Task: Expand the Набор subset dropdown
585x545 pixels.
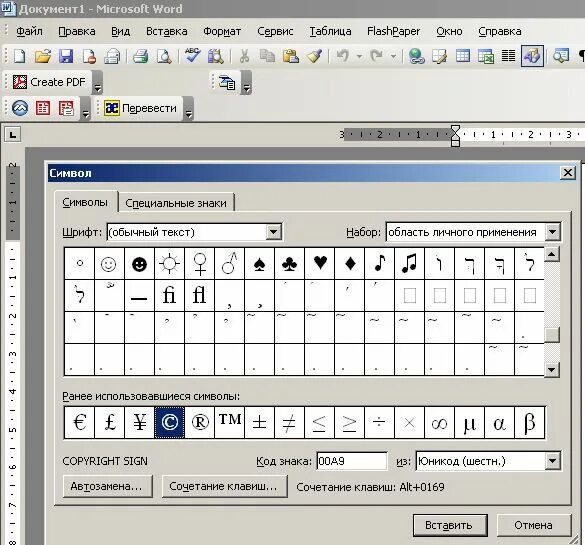Action: [553, 232]
